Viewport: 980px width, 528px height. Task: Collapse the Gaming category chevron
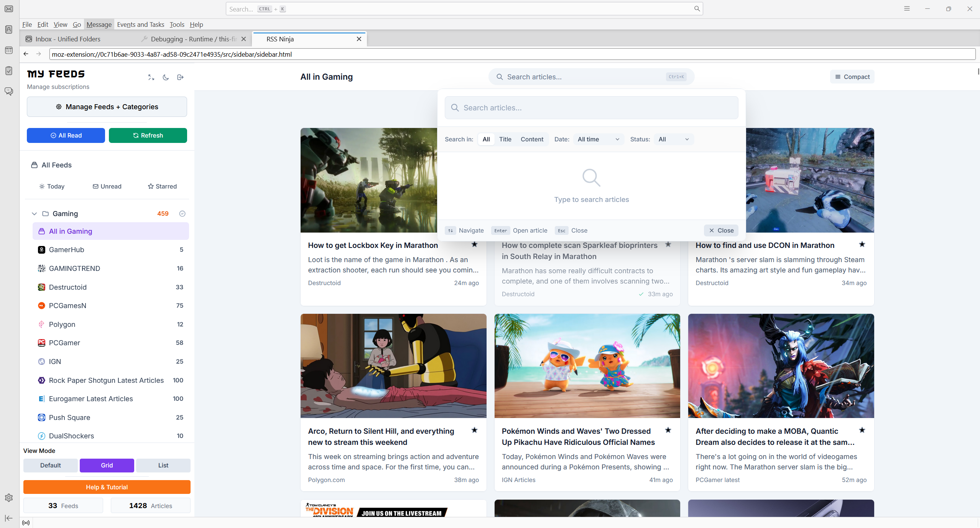[x=34, y=214]
